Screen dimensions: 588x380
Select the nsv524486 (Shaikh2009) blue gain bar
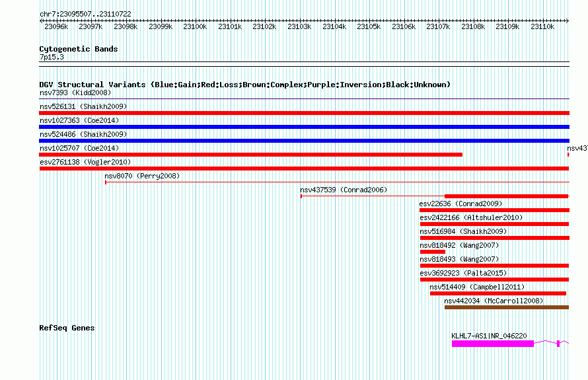[x=304, y=141]
